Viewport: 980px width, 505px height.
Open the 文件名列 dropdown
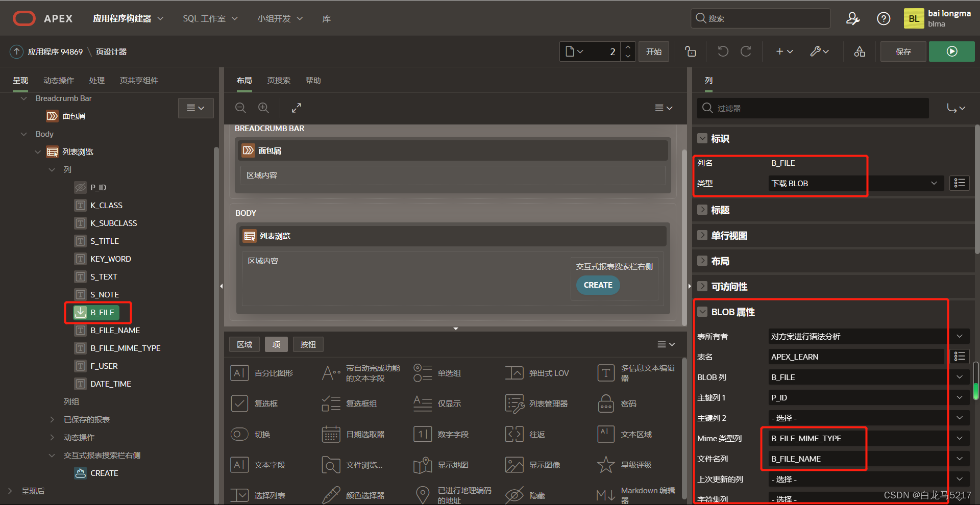pos(869,459)
